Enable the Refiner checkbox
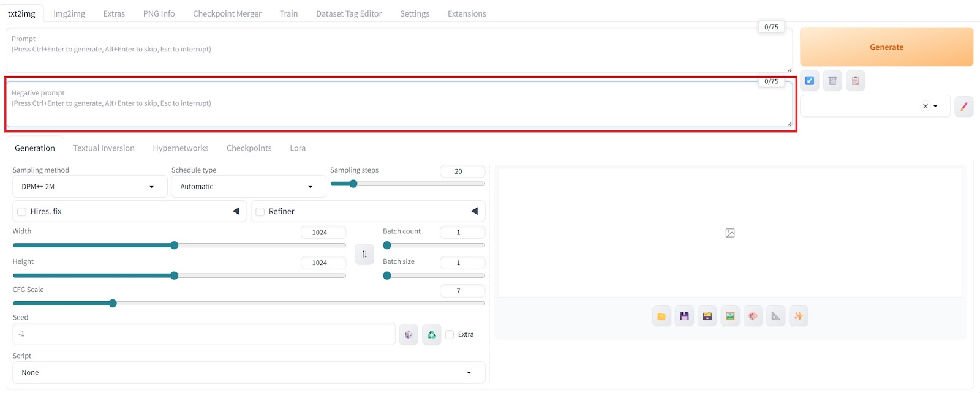Viewport: 980px width, 393px height. 260,212
